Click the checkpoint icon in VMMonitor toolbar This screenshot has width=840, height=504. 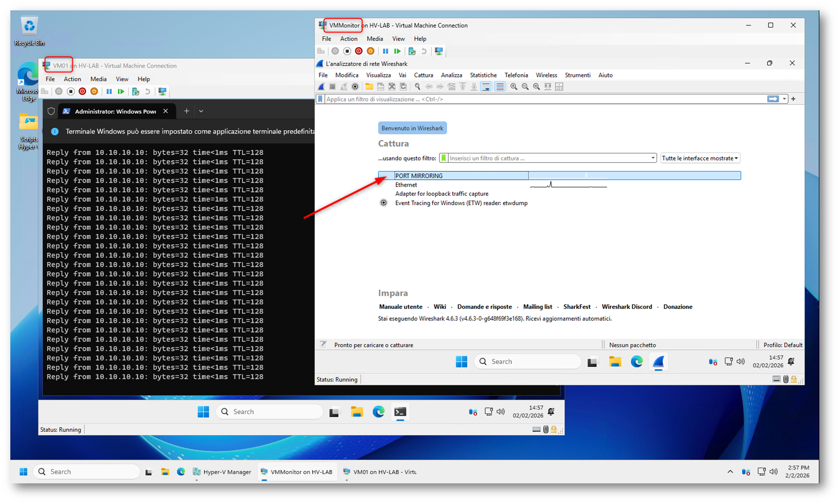412,51
